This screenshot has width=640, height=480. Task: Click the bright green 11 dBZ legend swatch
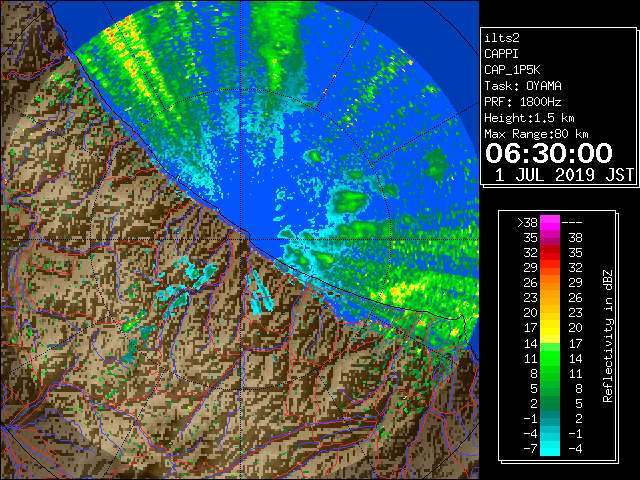coord(550,358)
